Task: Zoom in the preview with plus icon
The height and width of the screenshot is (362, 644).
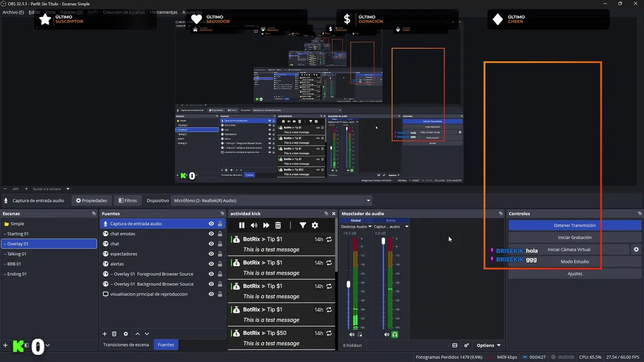Action: (x=26, y=189)
